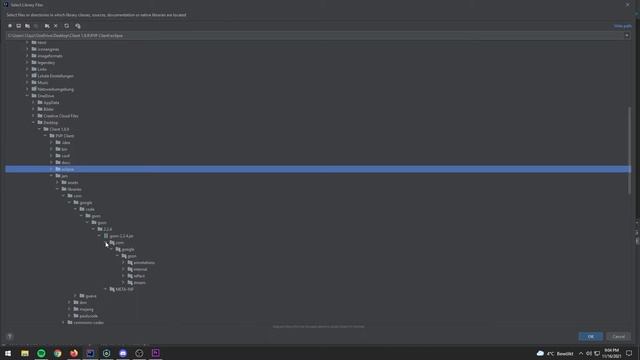Click the gson-2.2.4.jar archive icon
Screen dimensions: 640x360
(106, 236)
